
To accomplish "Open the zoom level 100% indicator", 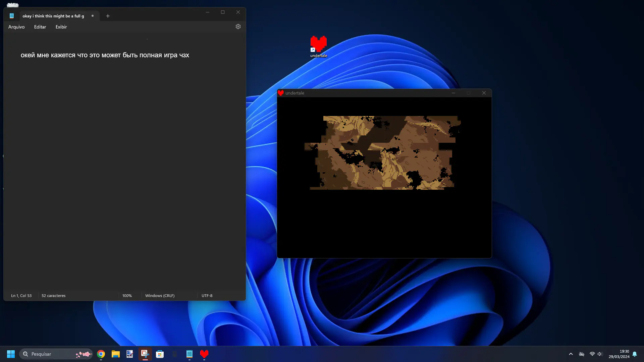I will tap(127, 296).
